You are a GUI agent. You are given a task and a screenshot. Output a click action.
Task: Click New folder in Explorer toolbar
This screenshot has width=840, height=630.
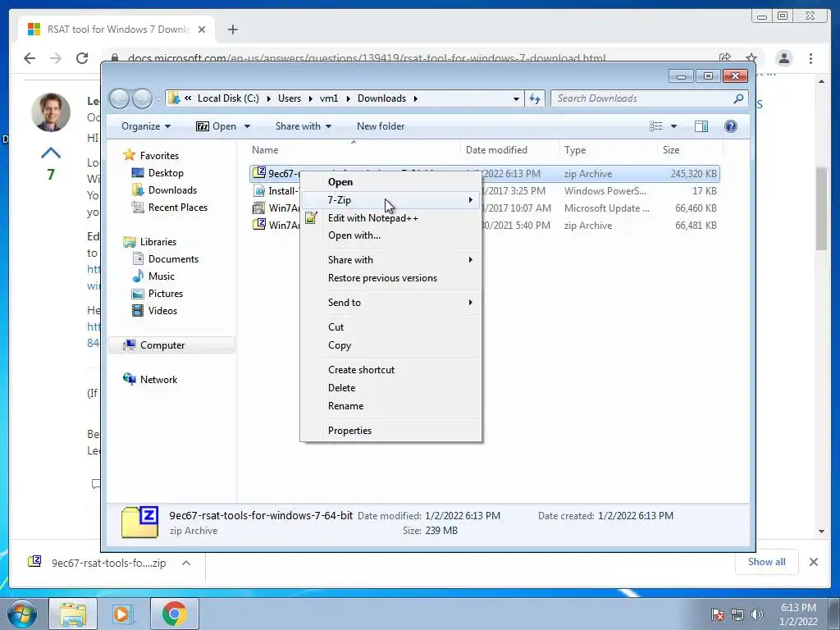381,126
